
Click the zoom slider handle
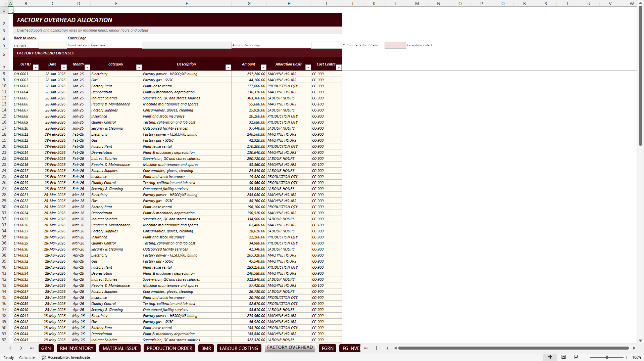(607, 357)
